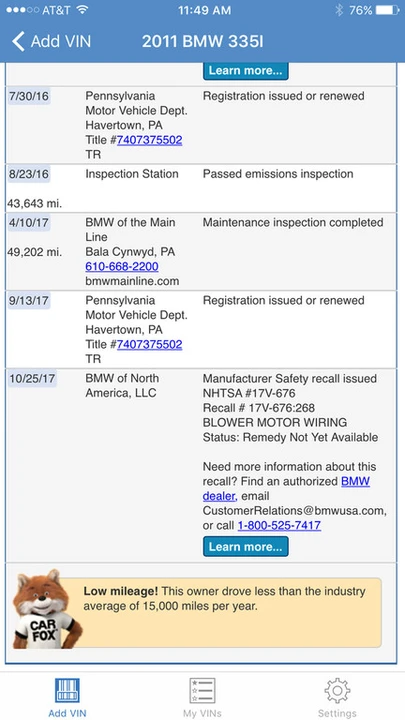This screenshot has height=720, width=405.
Task: Open title number link in 7/30/16 entry
Action: tap(149, 140)
